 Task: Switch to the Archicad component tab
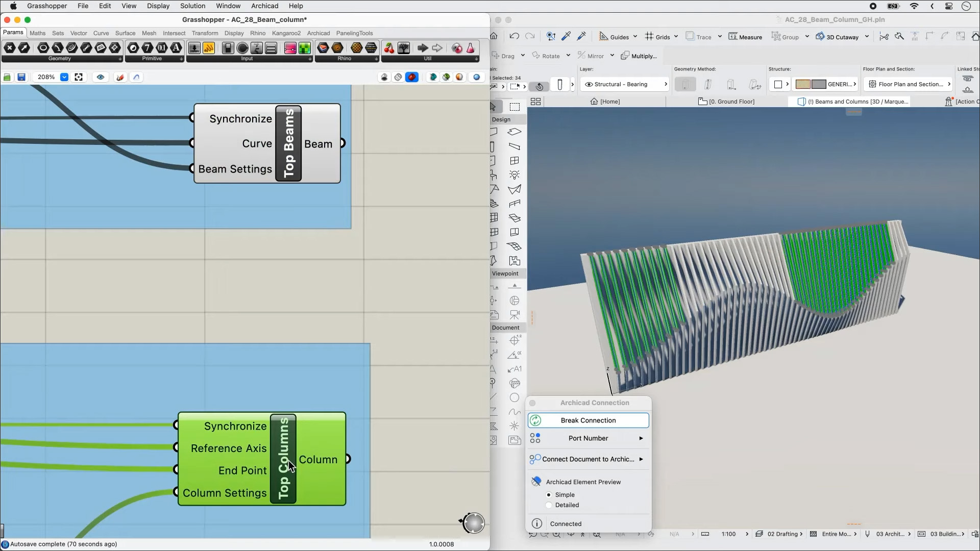pyautogui.click(x=318, y=33)
